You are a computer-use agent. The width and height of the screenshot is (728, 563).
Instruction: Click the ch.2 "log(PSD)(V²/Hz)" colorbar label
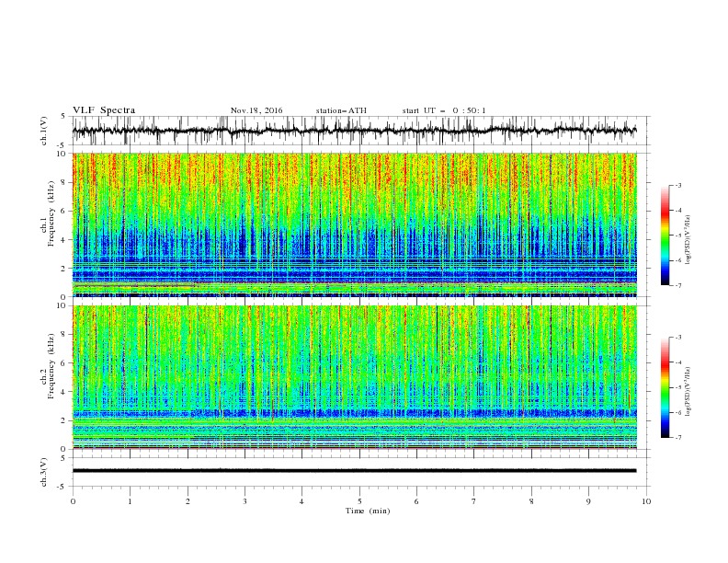point(688,392)
